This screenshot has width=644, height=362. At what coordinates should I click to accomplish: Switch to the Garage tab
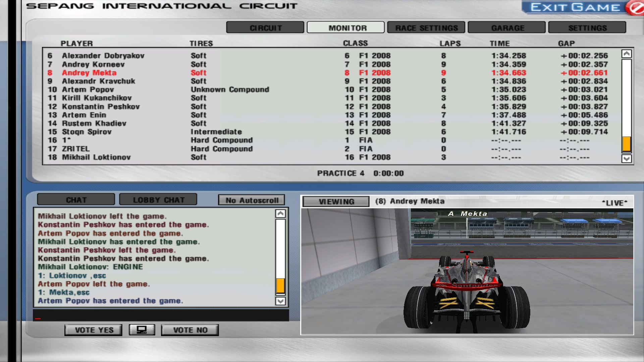(x=507, y=28)
